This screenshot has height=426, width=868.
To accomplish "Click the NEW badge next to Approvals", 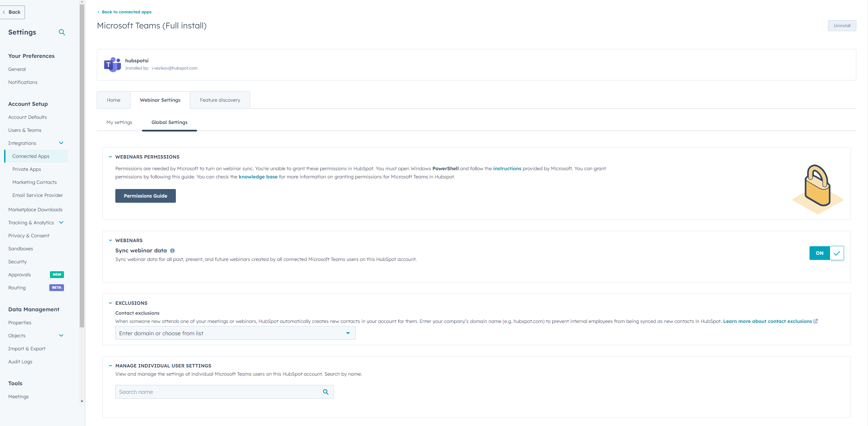I will 57,275.
